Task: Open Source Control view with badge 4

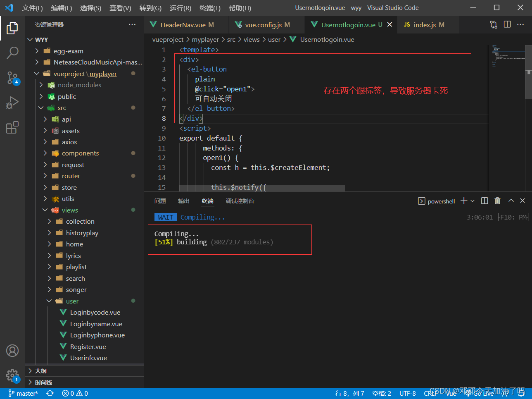Action: [x=12, y=77]
